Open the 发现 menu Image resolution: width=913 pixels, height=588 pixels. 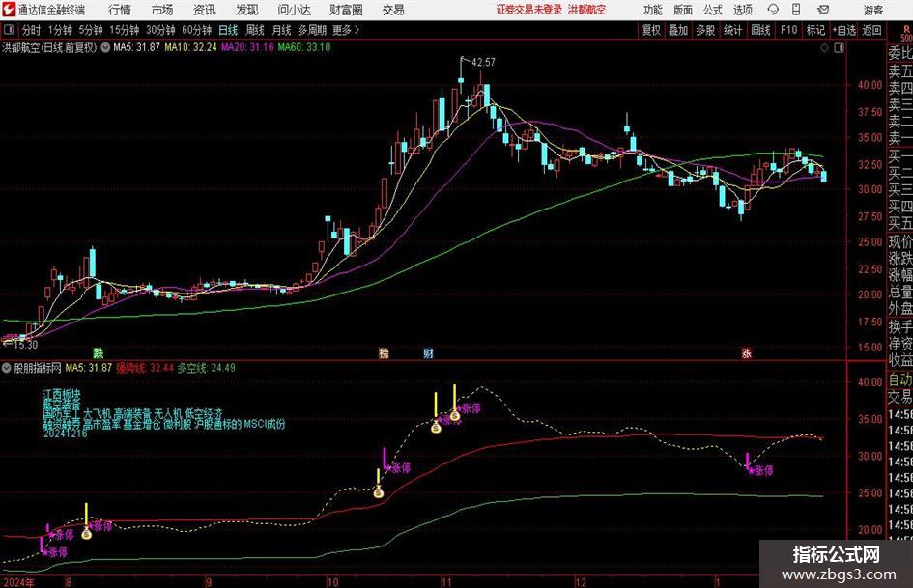pos(247,10)
